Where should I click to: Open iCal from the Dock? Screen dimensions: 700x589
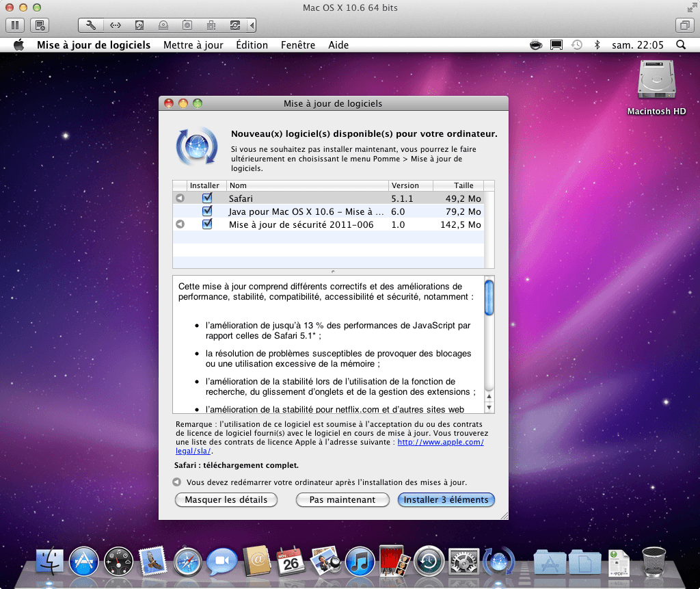[x=291, y=561]
